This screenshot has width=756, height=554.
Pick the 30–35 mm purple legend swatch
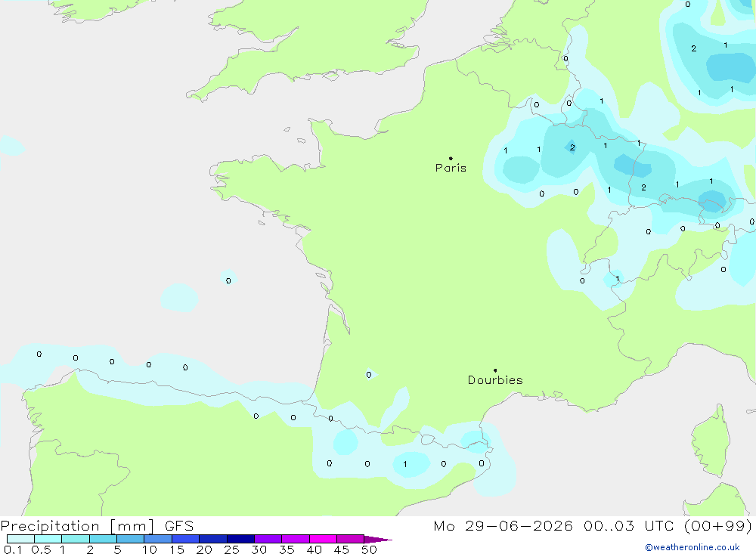[268, 539]
